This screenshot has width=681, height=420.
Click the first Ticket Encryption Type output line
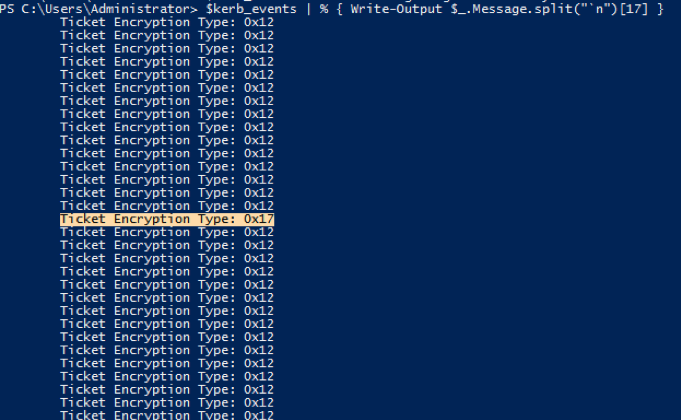167,22
